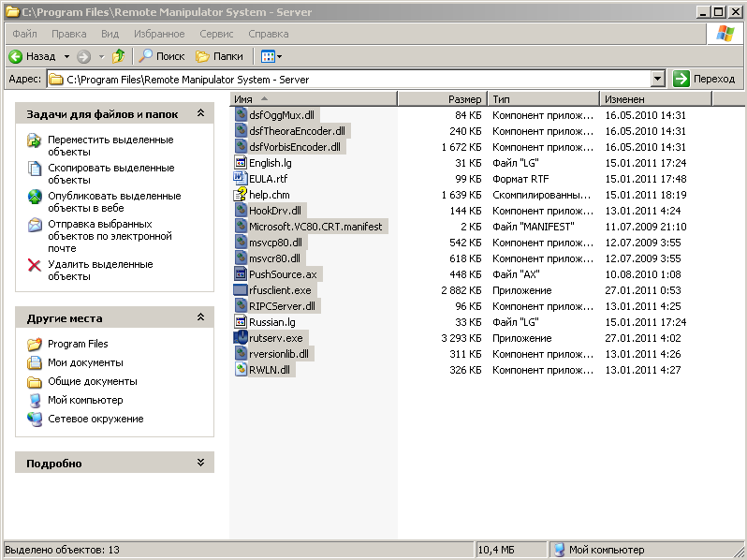
Task: Select the EULA.rtf file name
Action: pos(269,179)
